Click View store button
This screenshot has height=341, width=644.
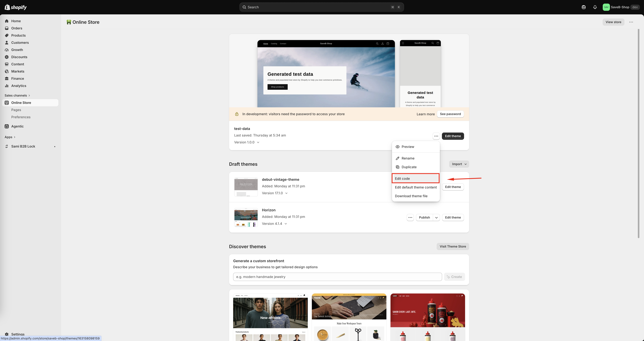(x=613, y=22)
